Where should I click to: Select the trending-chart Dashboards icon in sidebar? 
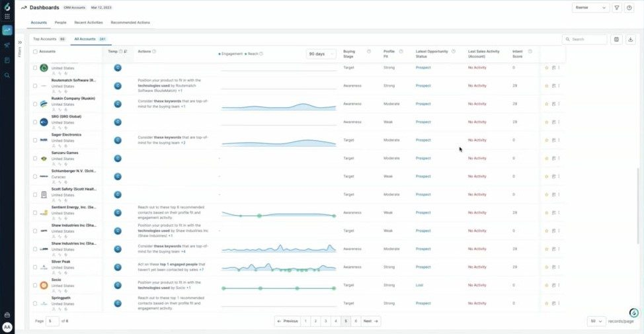(x=7, y=30)
